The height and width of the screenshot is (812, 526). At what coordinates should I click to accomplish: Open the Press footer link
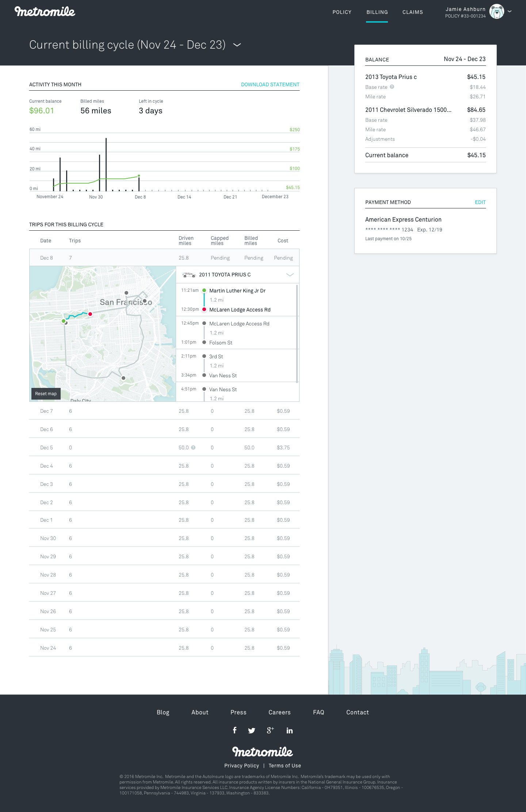[239, 712]
